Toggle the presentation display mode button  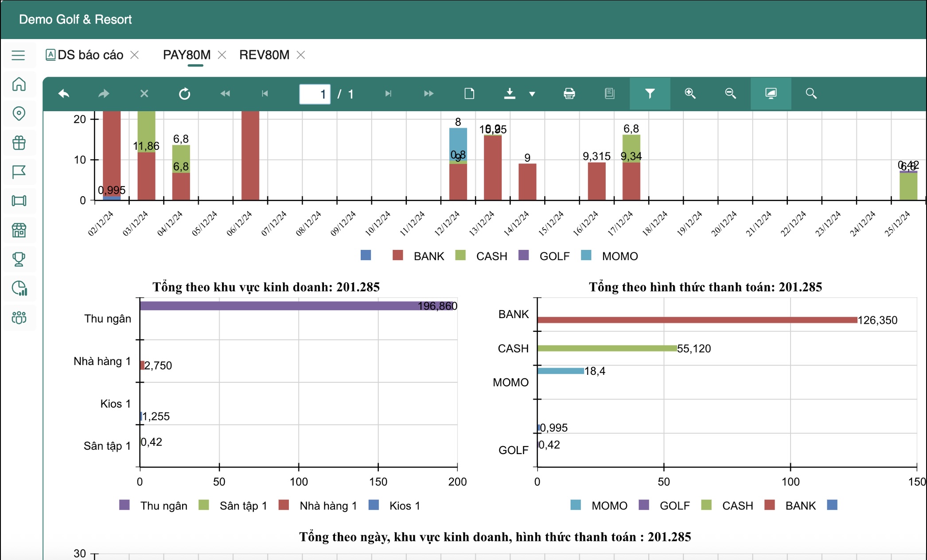point(771,93)
